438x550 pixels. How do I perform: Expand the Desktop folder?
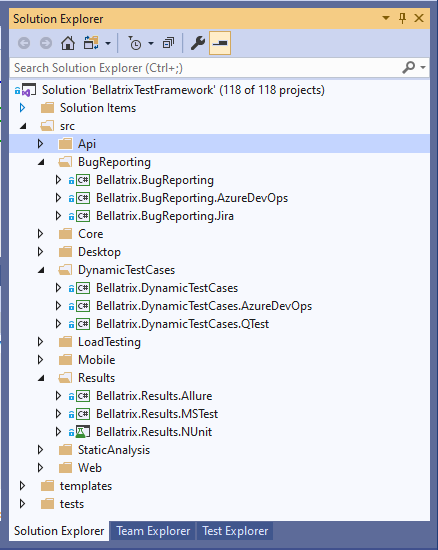pyautogui.click(x=40, y=252)
